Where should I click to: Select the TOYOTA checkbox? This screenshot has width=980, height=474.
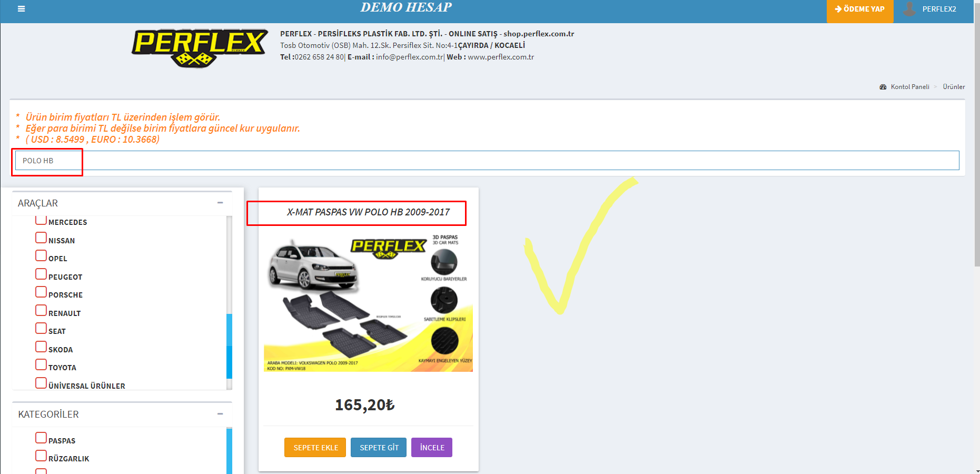41,364
